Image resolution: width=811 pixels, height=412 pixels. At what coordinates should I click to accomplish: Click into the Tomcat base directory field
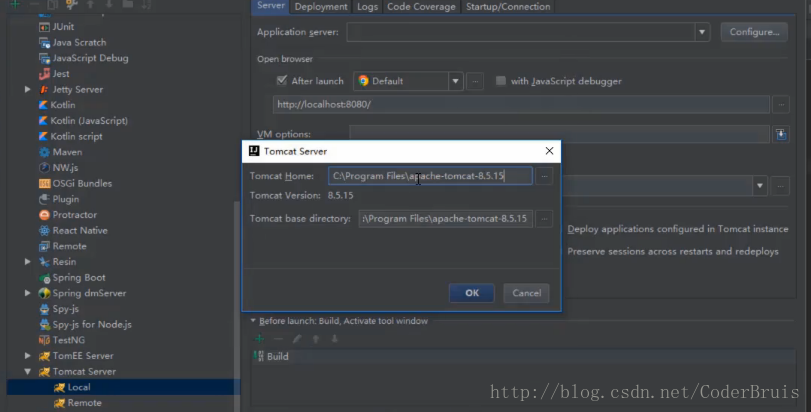445,219
